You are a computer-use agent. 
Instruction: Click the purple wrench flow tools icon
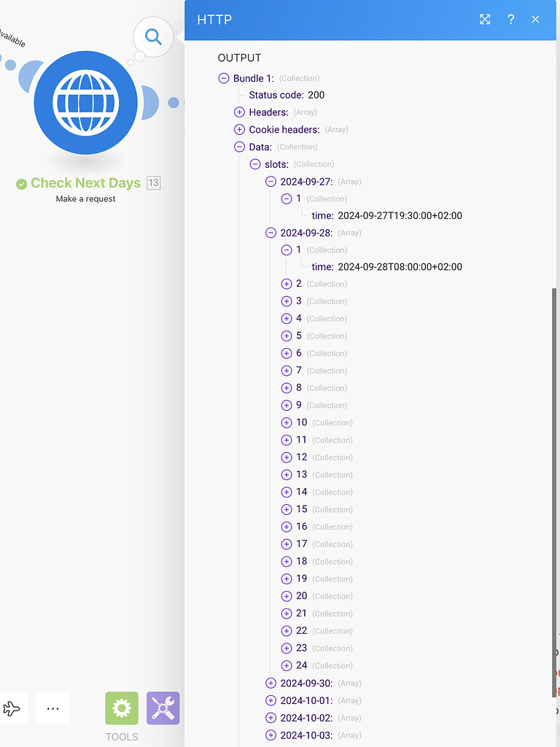162,708
